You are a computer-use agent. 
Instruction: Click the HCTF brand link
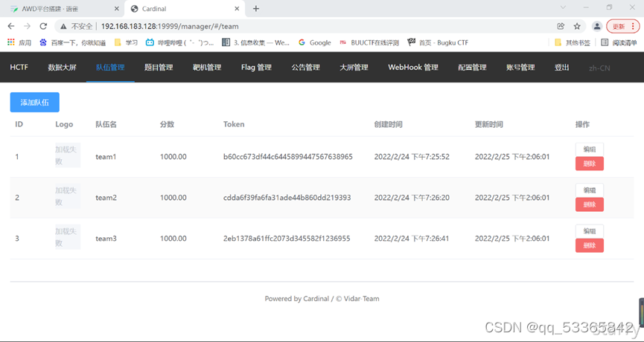(x=19, y=67)
